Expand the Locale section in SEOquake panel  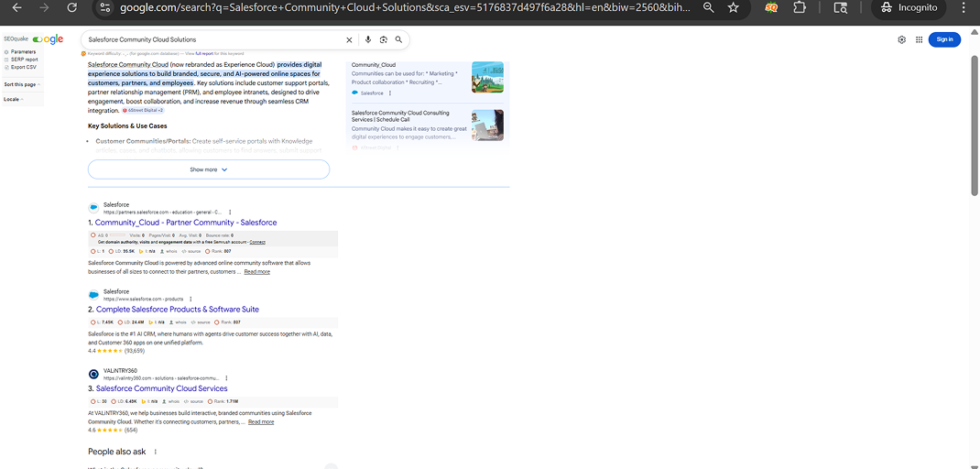tap(14, 99)
